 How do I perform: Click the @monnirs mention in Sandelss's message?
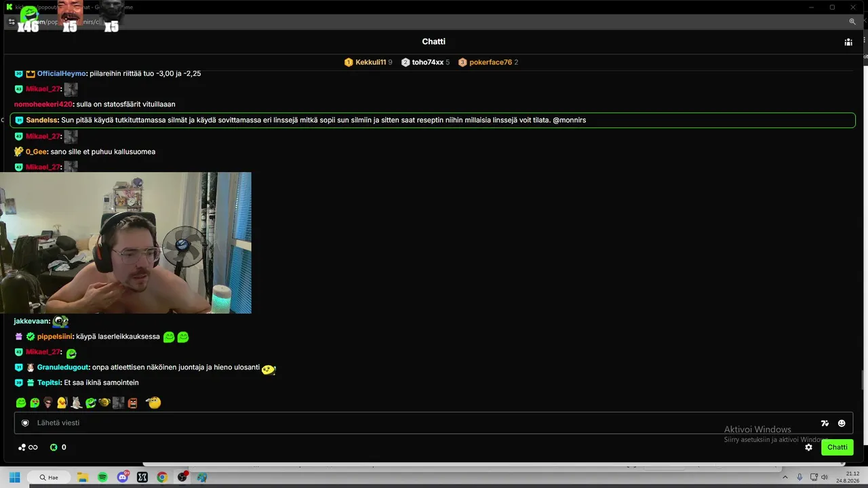[x=570, y=120]
